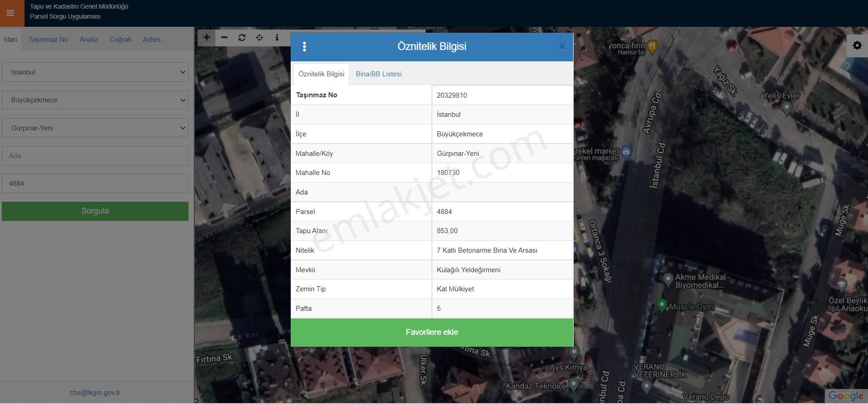Open map settings gear icon
868x404 pixels.
[x=857, y=45]
